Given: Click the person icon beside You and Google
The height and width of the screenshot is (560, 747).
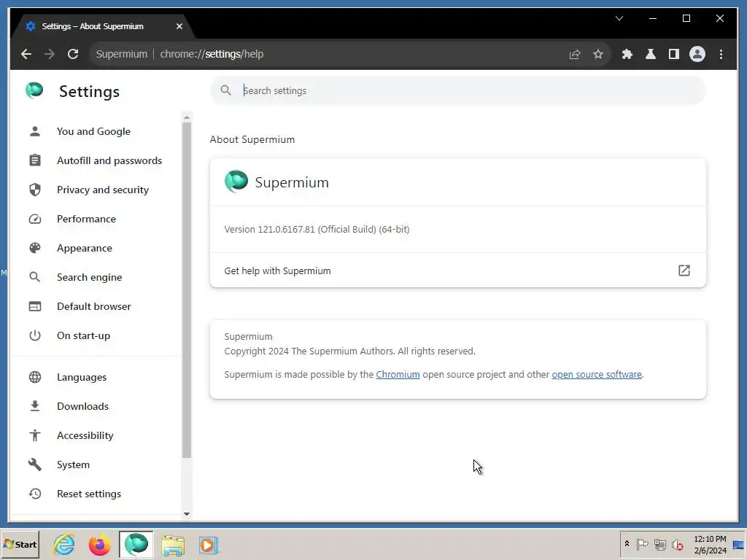Looking at the screenshot, I should point(35,131).
